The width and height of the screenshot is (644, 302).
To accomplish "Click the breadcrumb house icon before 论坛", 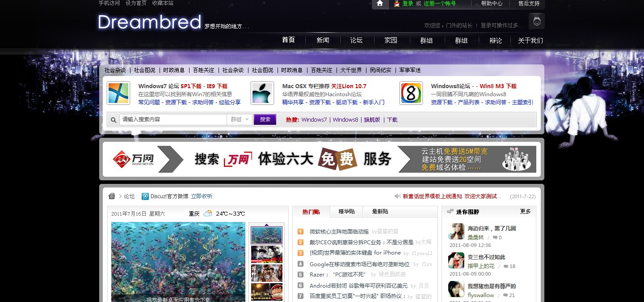I will [x=112, y=196].
